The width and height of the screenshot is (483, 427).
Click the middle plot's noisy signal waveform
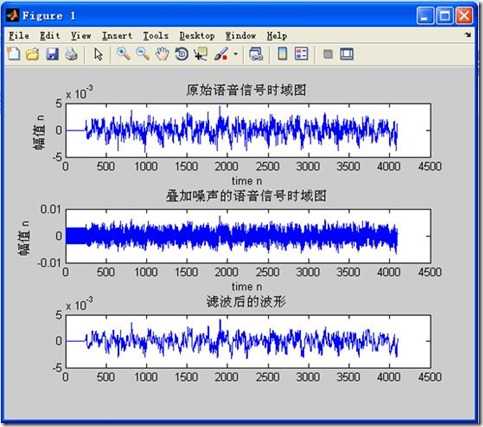click(x=232, y=236)
